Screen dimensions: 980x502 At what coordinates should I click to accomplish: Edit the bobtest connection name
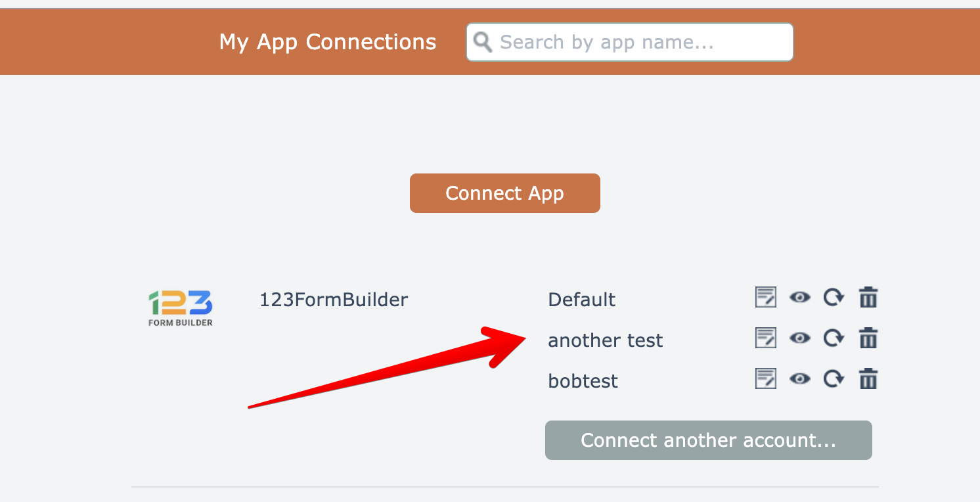(x=765, y=379)
